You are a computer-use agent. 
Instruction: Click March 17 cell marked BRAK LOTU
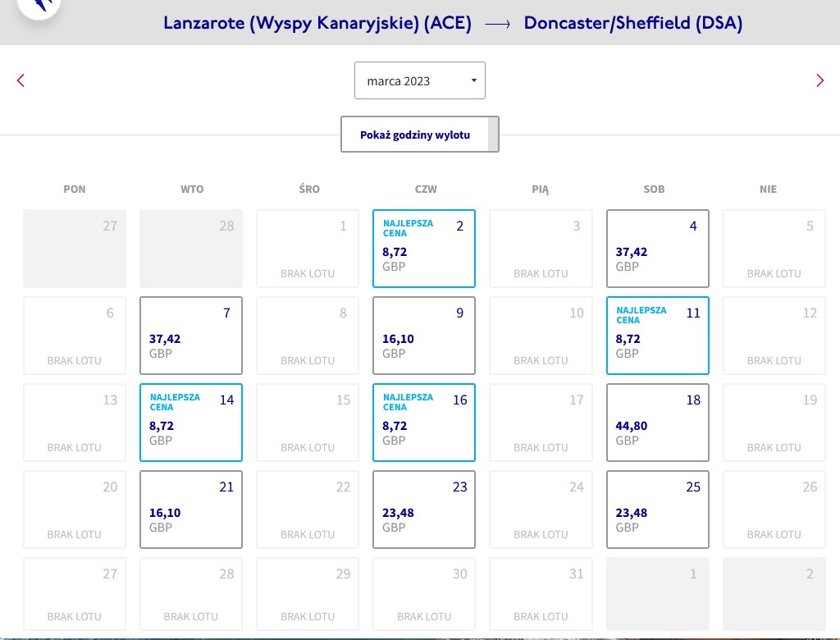tap(541, 423)
